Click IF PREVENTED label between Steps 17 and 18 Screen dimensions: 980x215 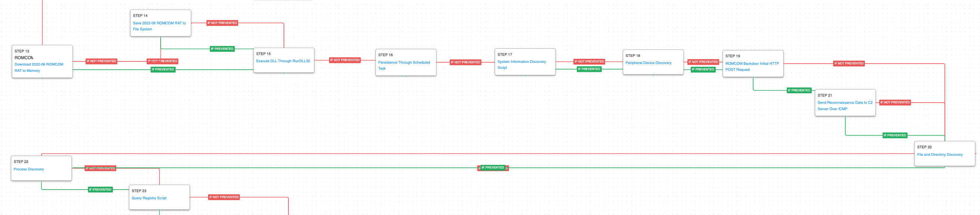(x=588, y=69)
